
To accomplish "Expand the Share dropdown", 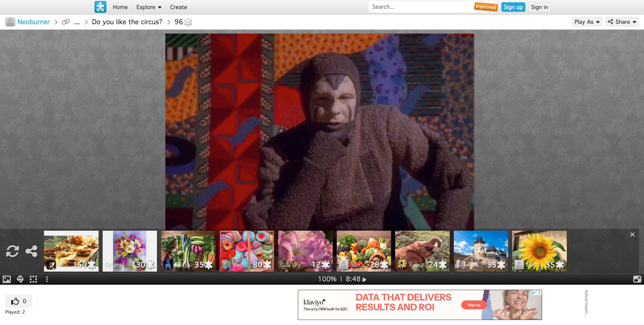I will click(622, 22).
